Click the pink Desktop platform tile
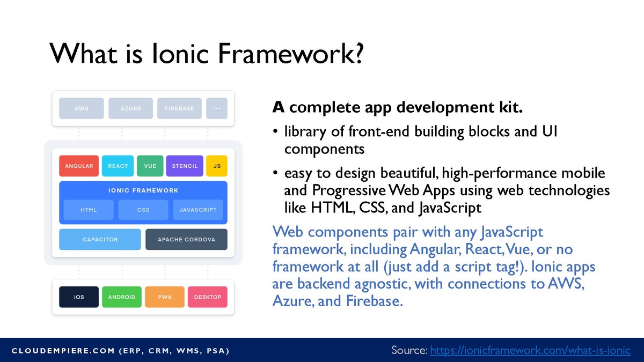The height and width of the screenshot is (362, 644). [x=207, y=297]
